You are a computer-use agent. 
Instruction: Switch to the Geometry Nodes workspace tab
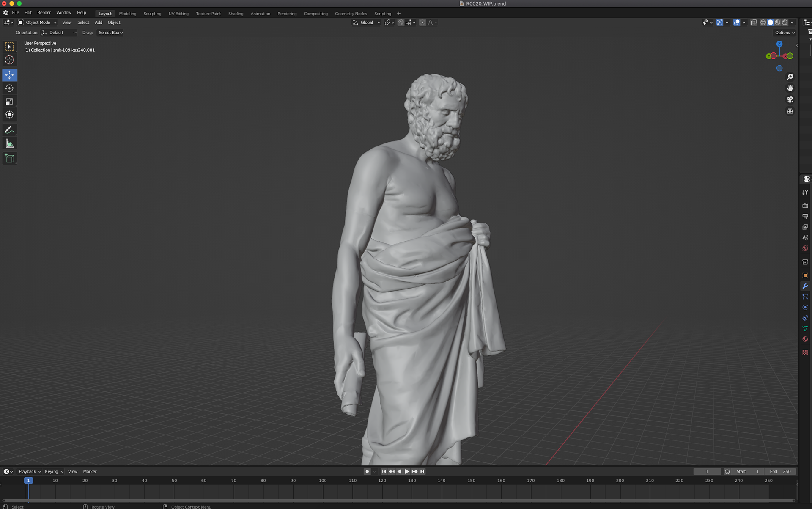(x=351, y=14)
